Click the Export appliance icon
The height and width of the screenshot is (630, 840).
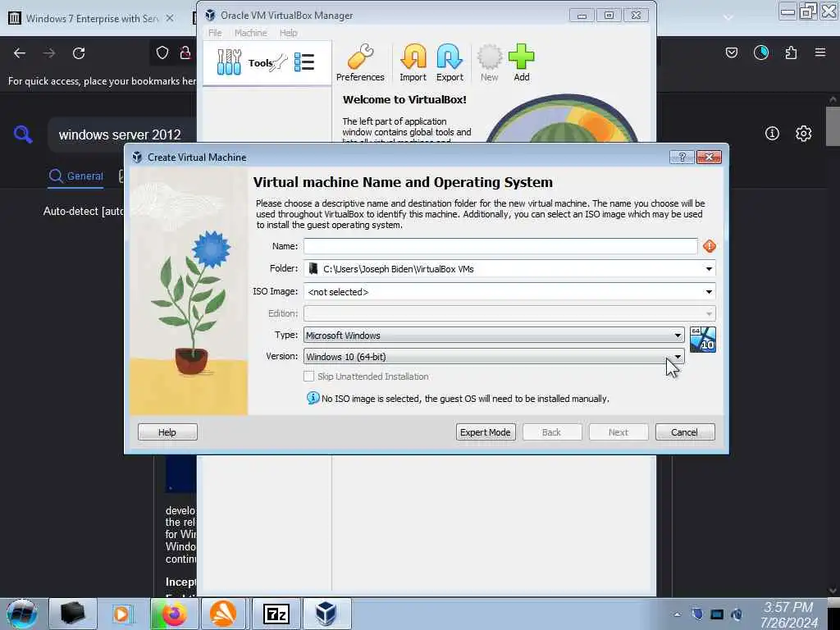(x=450, y=62)
